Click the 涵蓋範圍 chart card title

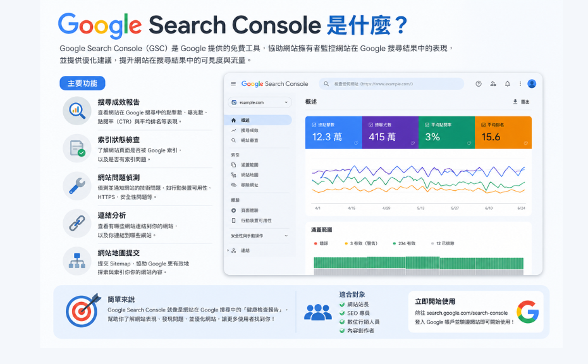321,230
